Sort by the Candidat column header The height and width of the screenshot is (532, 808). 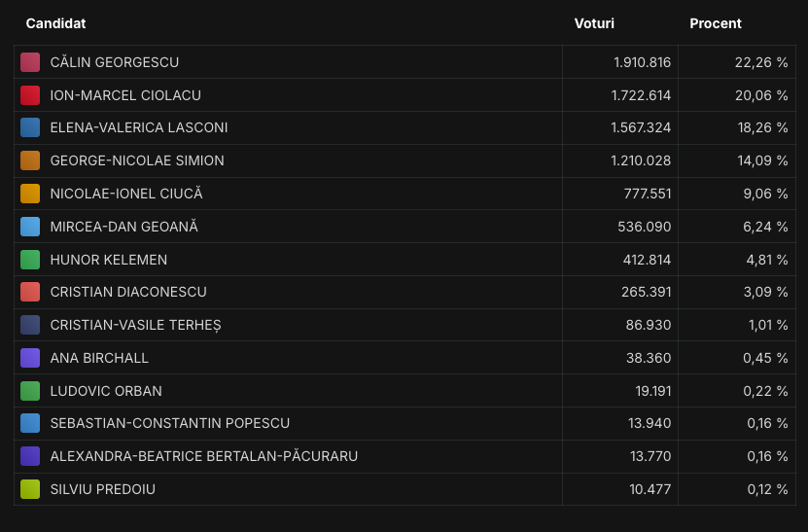55,23
